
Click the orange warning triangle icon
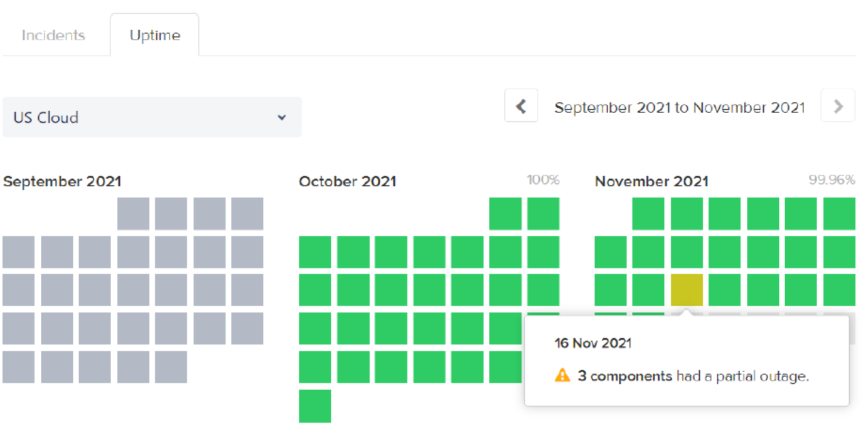562,376
